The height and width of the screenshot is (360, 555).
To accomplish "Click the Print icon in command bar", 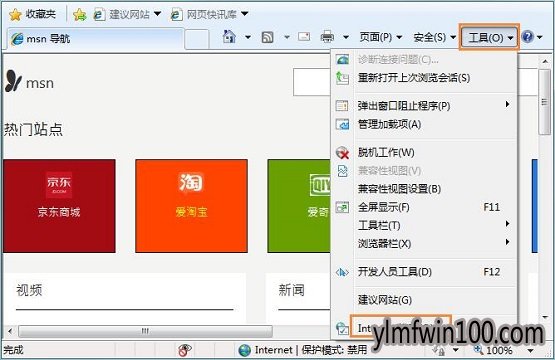I will [327, 36].
